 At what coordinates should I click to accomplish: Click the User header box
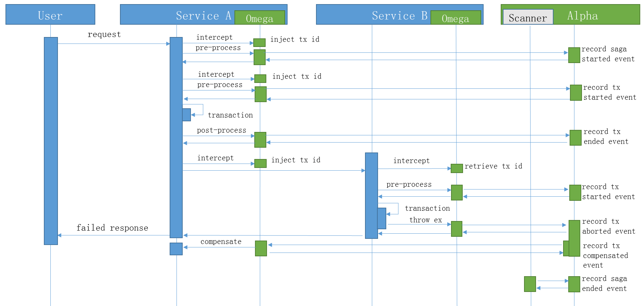[50, 15]
